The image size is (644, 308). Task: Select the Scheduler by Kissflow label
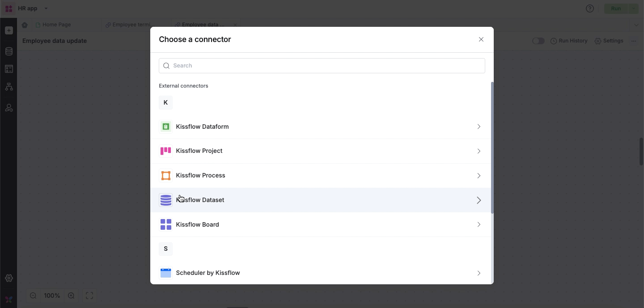pos(208,273)
